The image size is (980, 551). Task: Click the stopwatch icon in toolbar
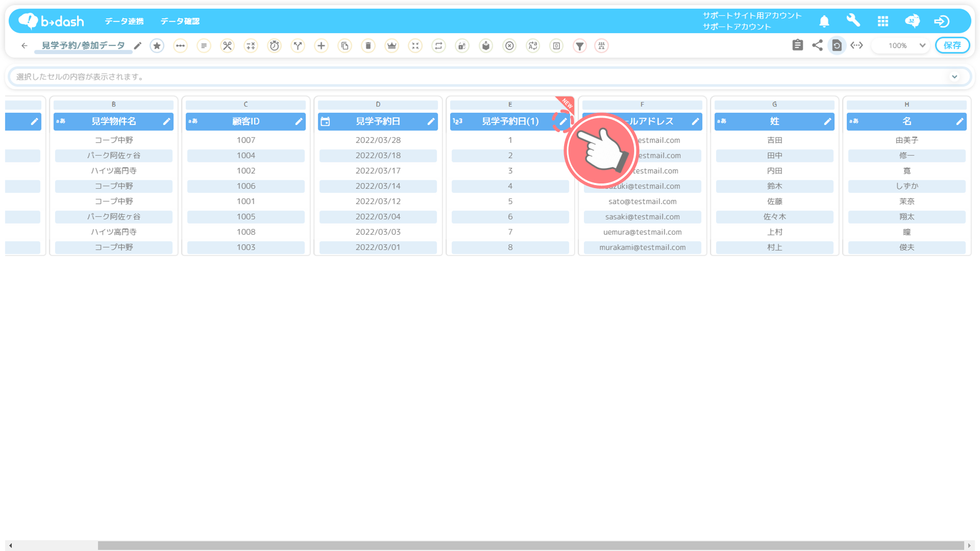(x=274, y=46)
